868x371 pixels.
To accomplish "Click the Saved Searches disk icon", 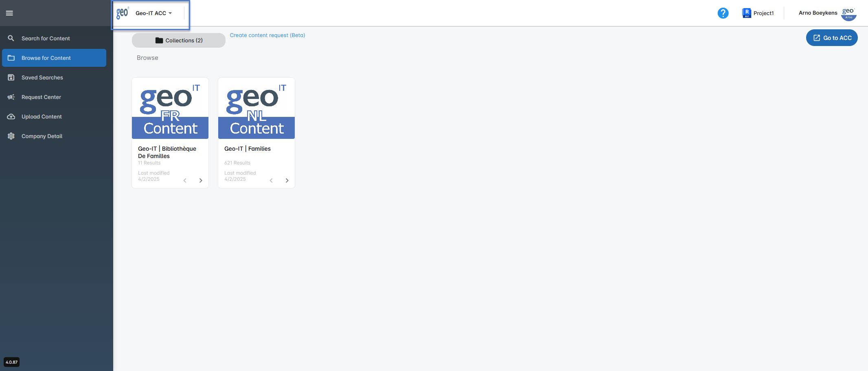I will [11, 77].
